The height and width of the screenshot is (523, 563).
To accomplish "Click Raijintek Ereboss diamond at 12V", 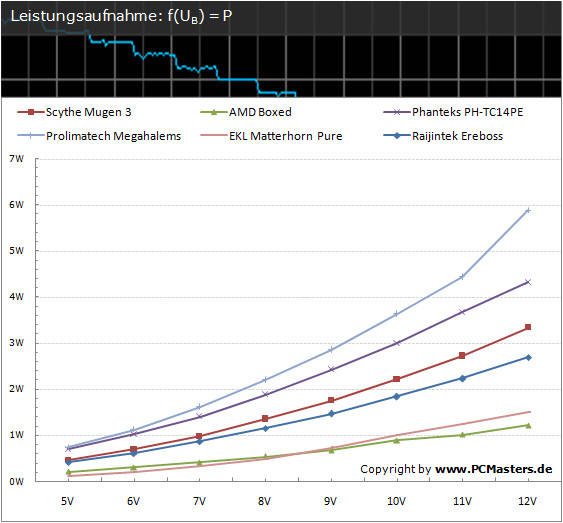I will pyautogui.click(x=528, y=358).
